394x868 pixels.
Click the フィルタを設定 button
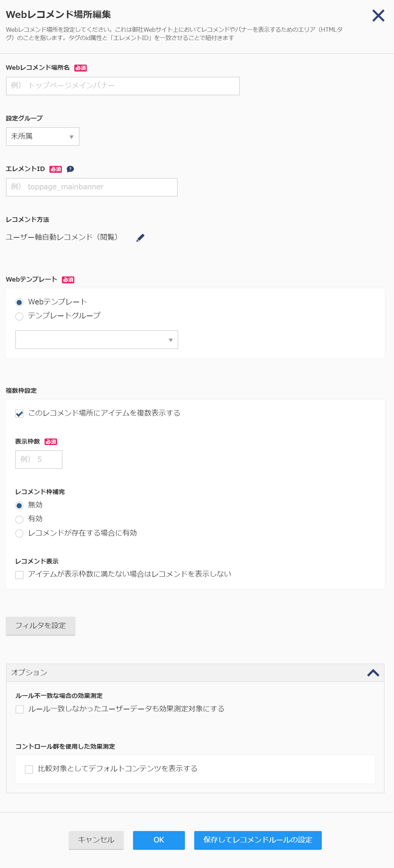pos(40,626)
